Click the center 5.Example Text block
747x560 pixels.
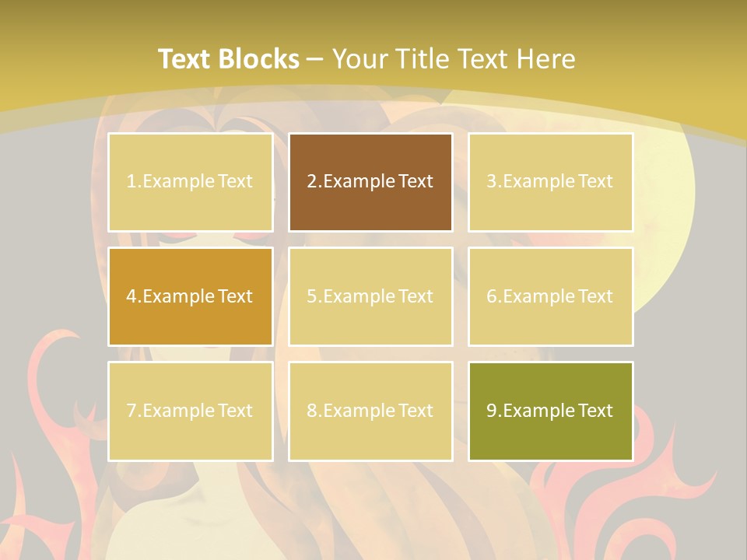(x=370, y=296)
